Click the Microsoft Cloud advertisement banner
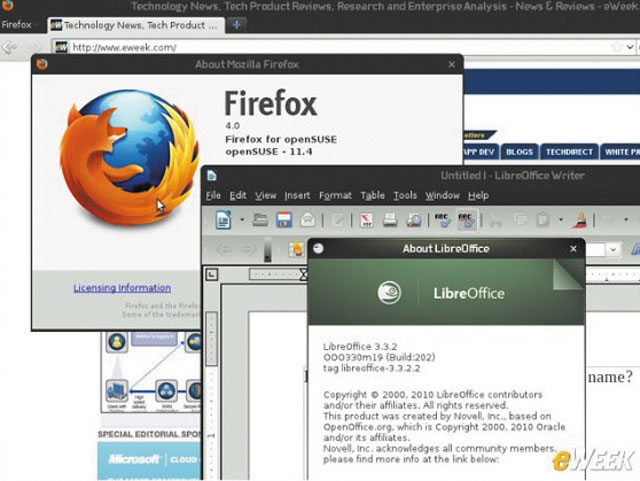The width and height of the screenshot is (640, 481). pyautogui.click(x=149, y=461)
